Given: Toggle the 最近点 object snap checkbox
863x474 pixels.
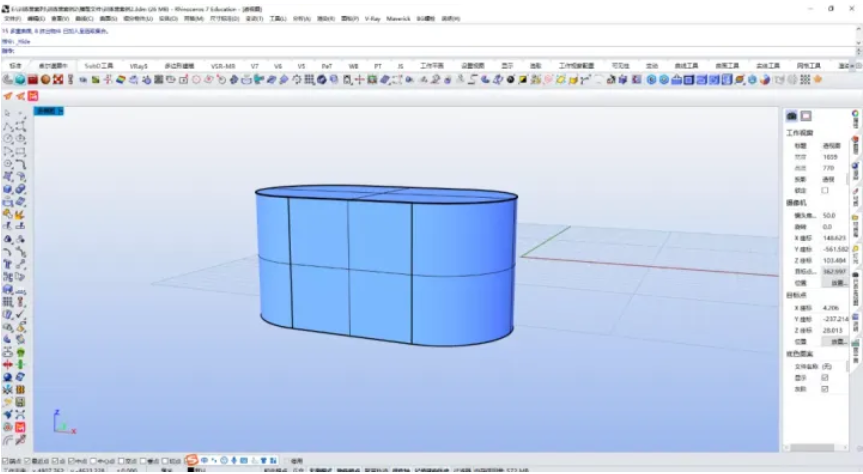Looking at the screenshot, I should click(x=28, y=461).
